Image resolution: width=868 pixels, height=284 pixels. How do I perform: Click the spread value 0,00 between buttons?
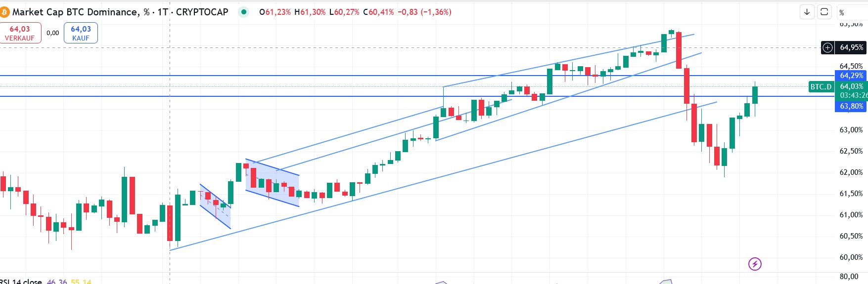(53, 33)
